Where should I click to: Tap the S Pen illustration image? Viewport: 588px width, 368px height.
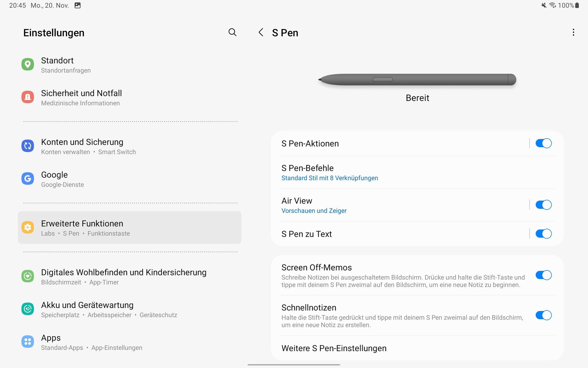[x=417, y=80]
